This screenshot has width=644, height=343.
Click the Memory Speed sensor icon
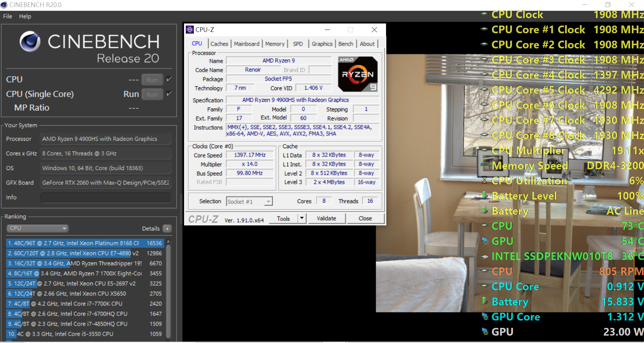tap(484, 165)
